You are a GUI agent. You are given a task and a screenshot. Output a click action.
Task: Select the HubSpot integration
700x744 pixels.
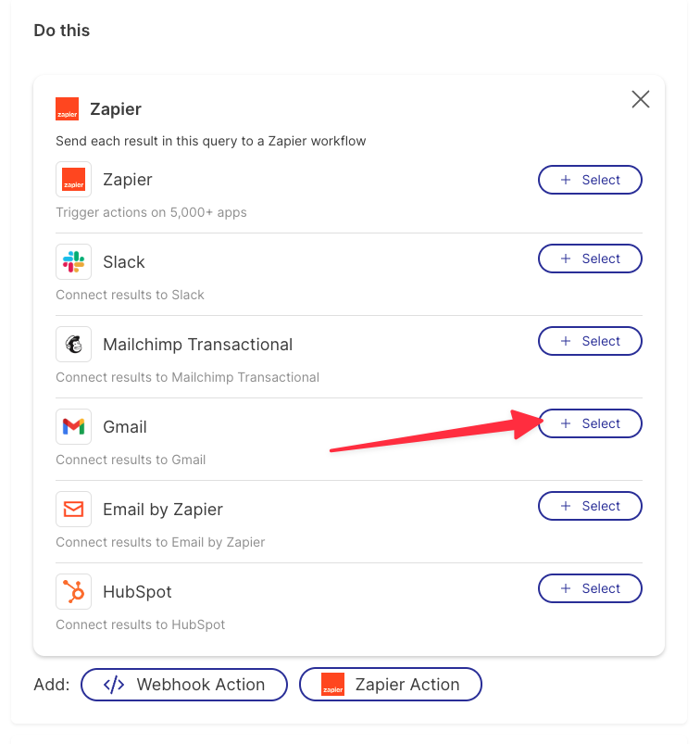(590, 588)
